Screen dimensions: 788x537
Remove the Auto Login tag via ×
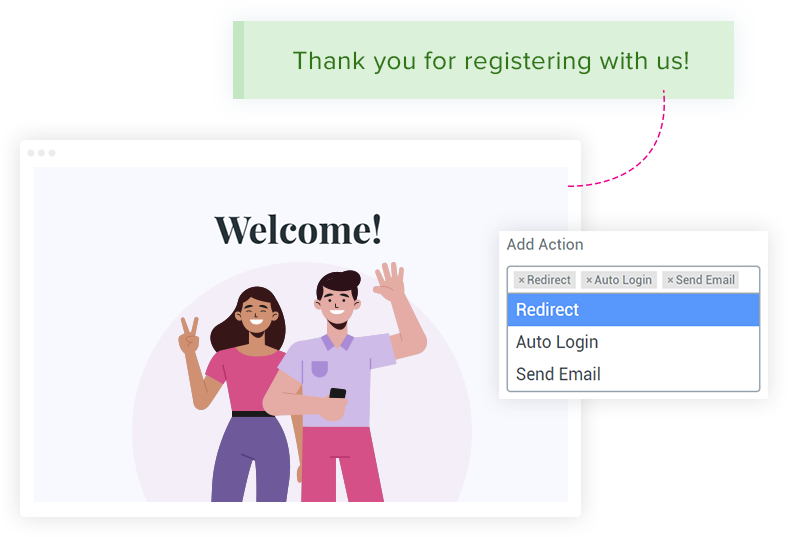(589, 280)
